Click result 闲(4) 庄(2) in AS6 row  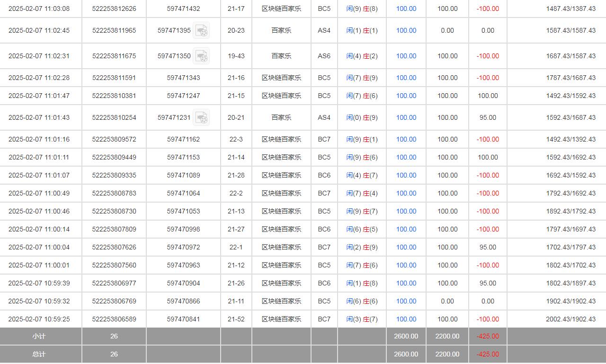coord(362,56)
